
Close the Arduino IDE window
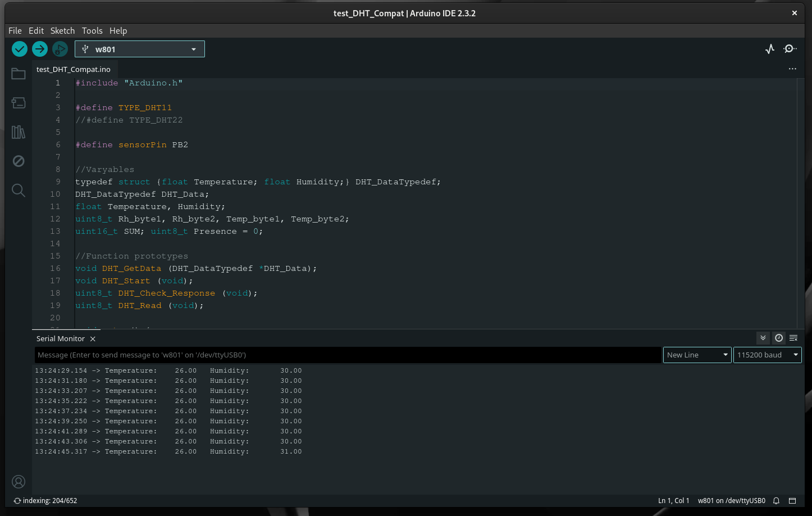(794, 13)
